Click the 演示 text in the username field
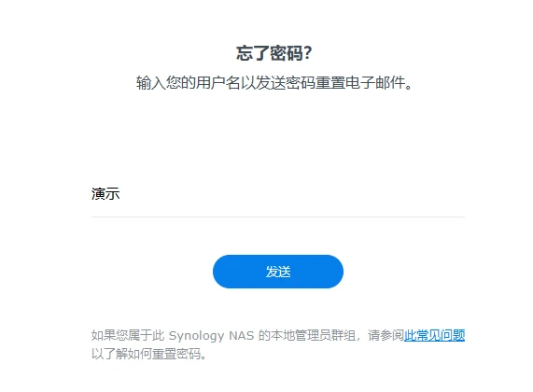This screenshot has width=533, height=392. (105, 194)
